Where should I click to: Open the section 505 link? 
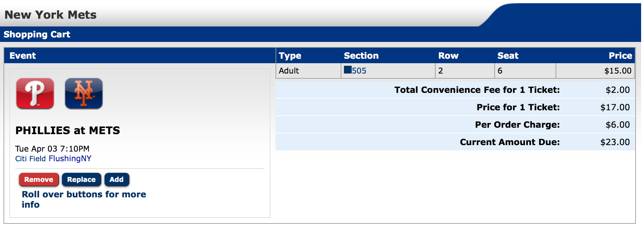click(x=359, y=71)
